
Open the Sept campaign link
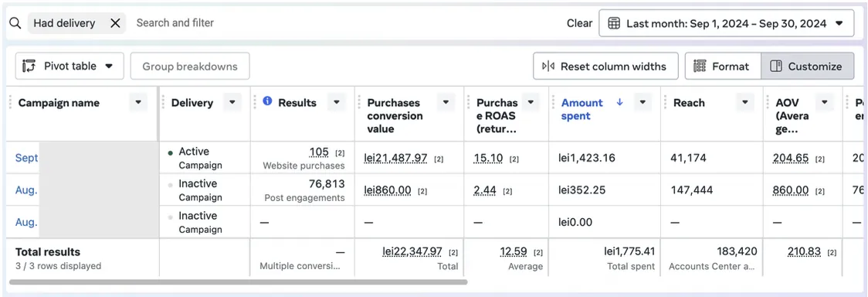(26, 158)
